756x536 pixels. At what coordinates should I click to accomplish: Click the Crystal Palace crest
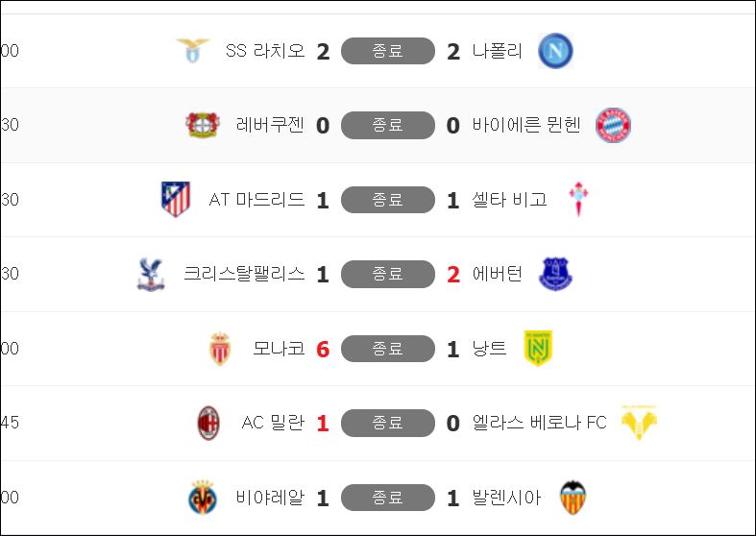[x=151, y=274]
